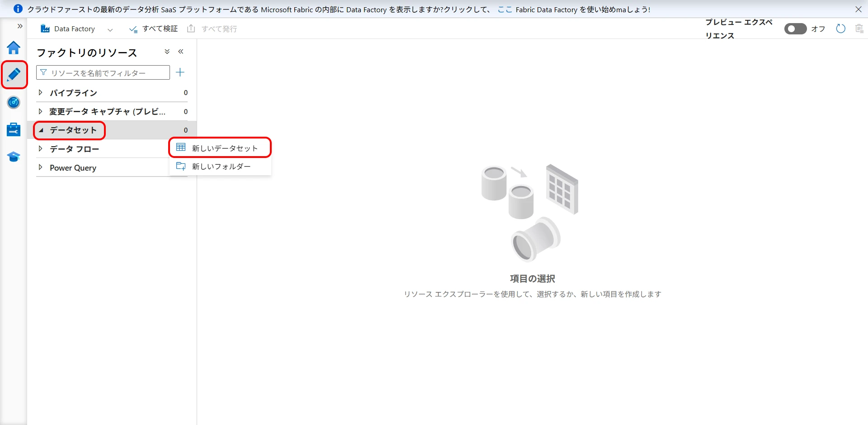
Task: Click the plus icon to add resource
Action: (x=180, y=72)
